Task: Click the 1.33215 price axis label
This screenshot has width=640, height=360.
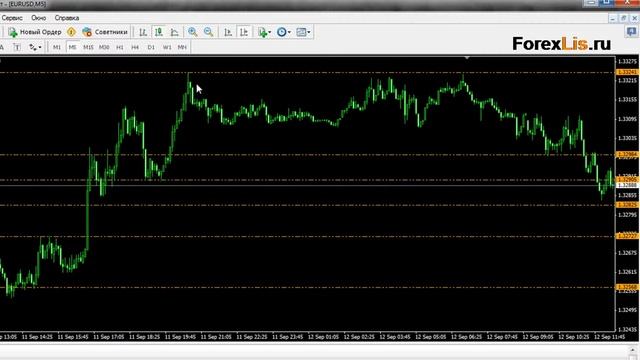Action: click(x=627, y=80)
